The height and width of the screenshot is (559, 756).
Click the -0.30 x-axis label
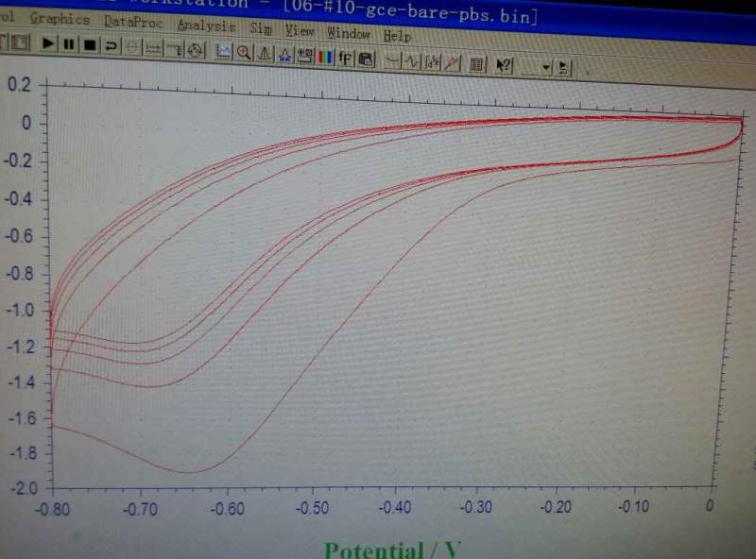[476, 506]
